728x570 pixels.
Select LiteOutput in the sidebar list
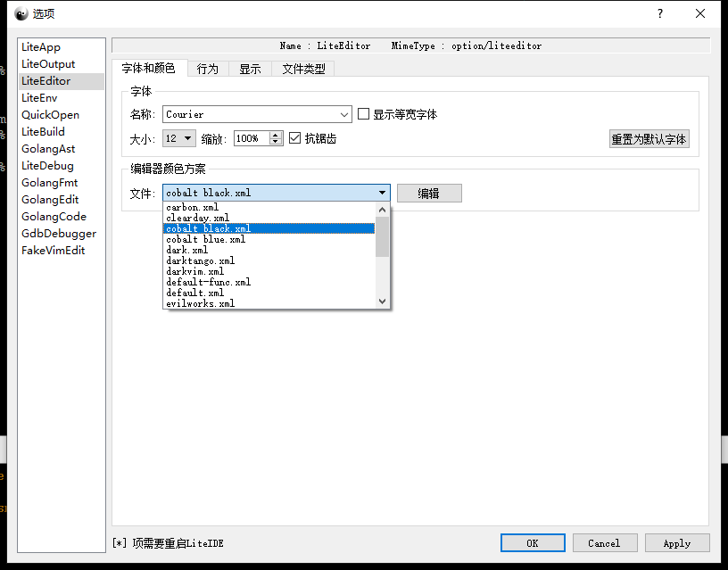[x=62, y=64]
